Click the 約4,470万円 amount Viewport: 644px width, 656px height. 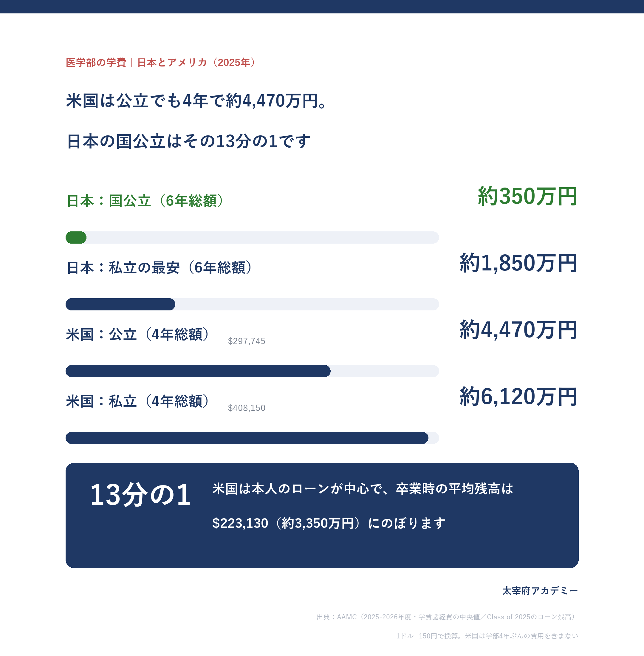coord(518,330)
